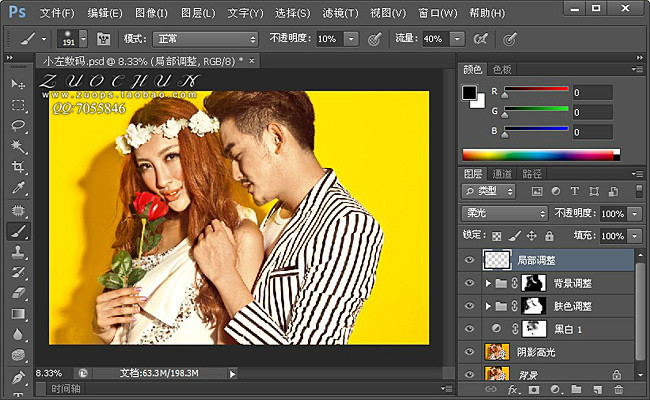Open the 文件(F) menu

(x=57, y=13)
